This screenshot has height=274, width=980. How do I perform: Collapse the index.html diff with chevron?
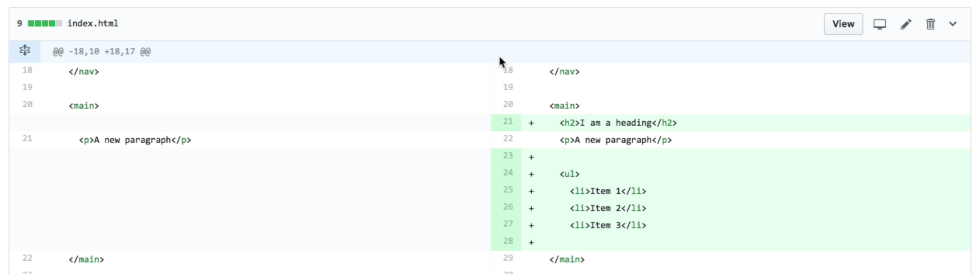click(x=953, y=24)
